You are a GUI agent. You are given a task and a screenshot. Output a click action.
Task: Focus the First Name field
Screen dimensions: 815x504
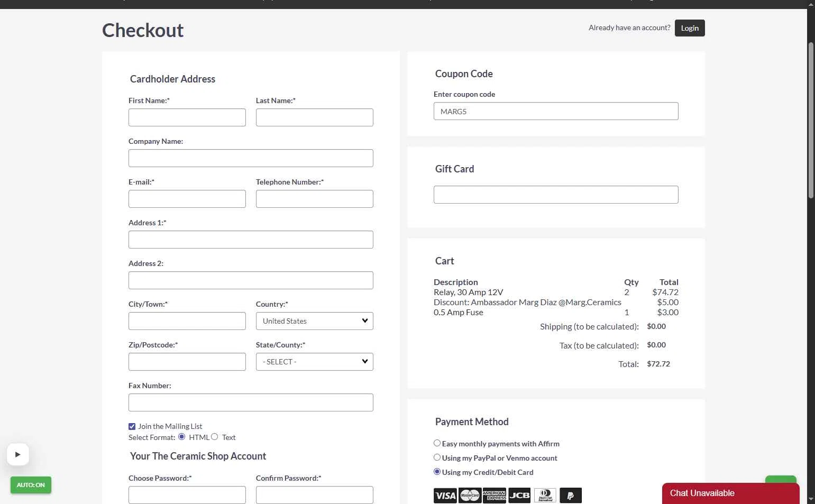(187, 117)
